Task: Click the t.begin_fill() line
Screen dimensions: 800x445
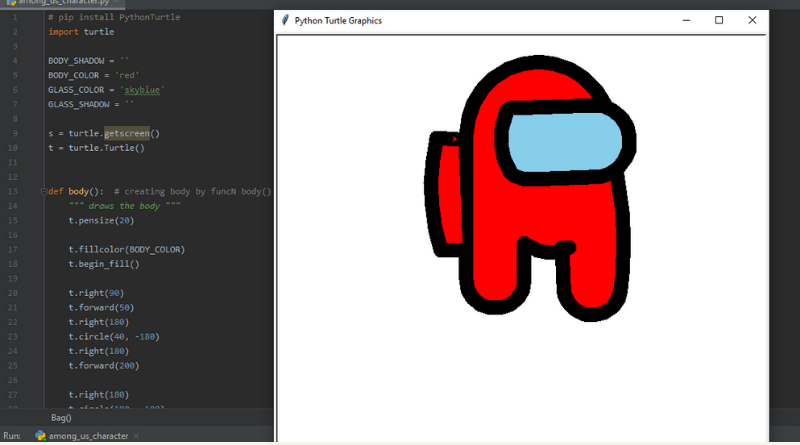Action: click(104, 264)
